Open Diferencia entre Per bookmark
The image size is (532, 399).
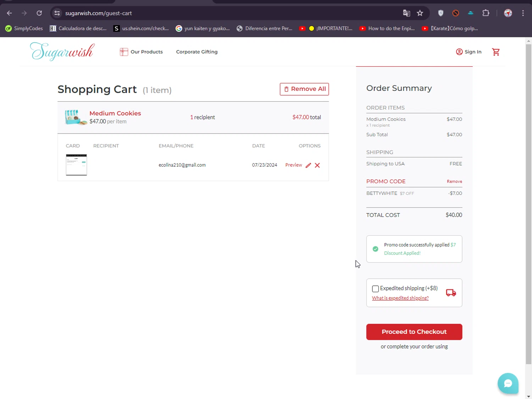coord(265,28)
